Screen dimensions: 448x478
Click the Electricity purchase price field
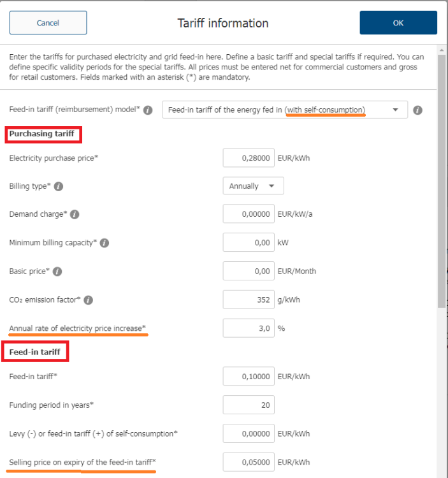pyautogui.click(x=249, y=158)
